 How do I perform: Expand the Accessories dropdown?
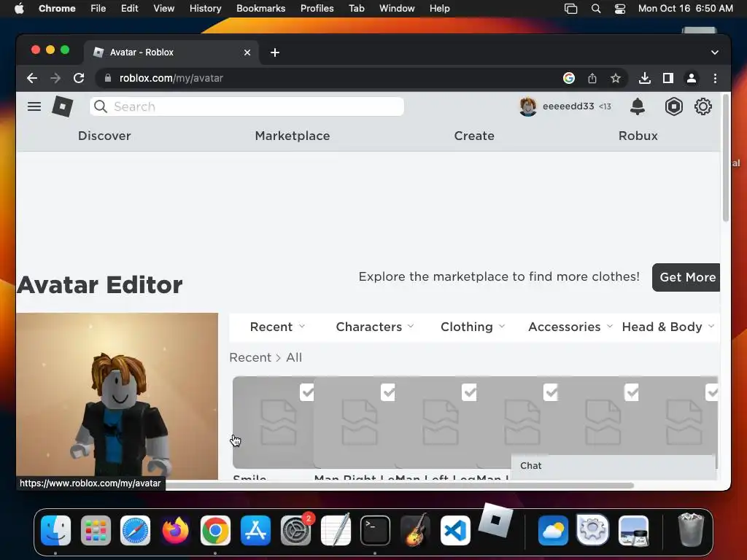(570, 327)
